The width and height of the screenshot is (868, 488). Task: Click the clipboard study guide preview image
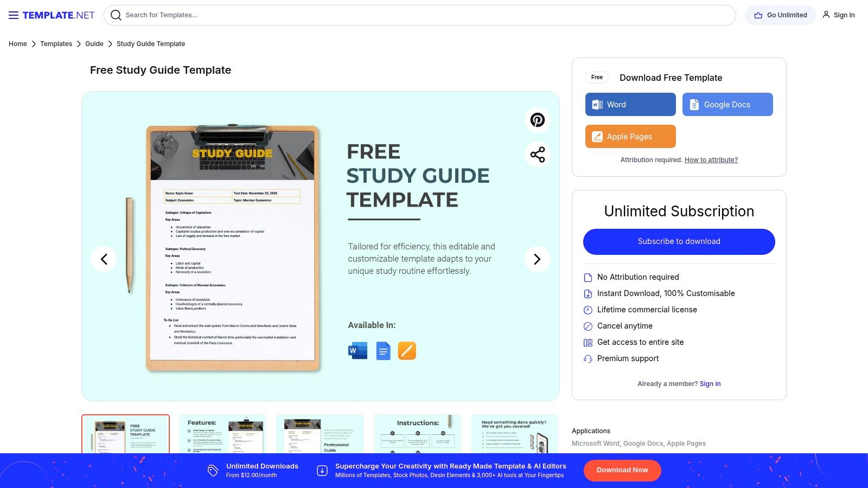coord(232,248)
